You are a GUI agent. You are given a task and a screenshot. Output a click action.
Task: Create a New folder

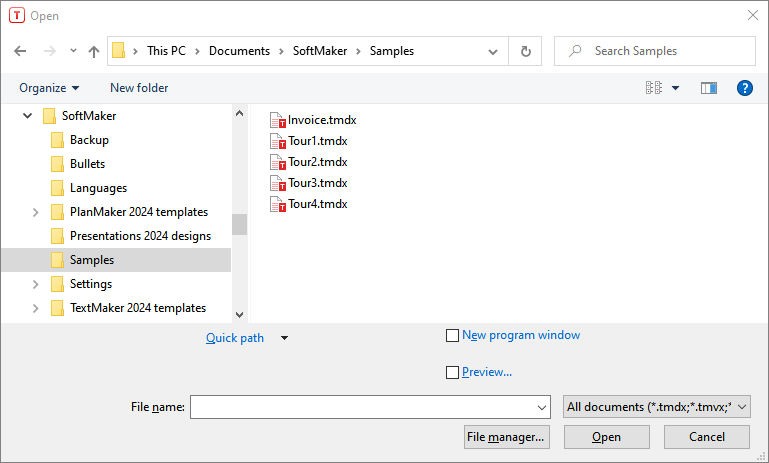[139, 88]
